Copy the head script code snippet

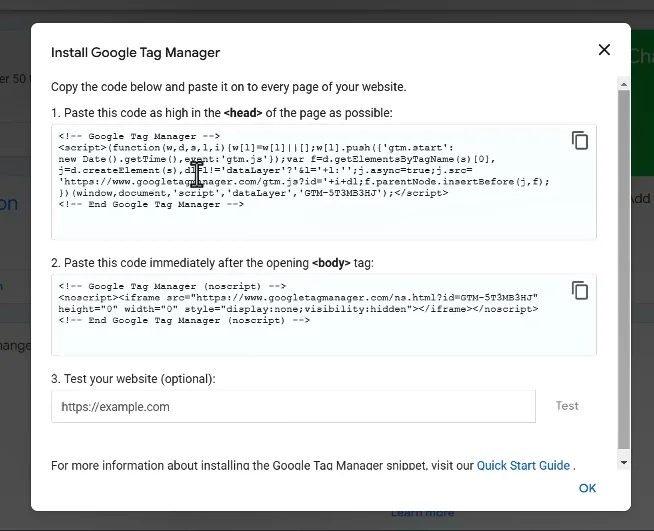pyautogui.click(x=580, y=141)
